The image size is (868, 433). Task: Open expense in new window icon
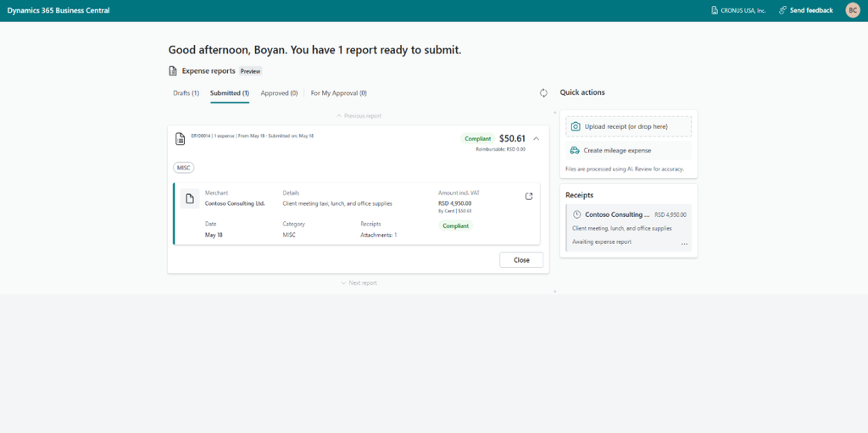coord(529,197)
